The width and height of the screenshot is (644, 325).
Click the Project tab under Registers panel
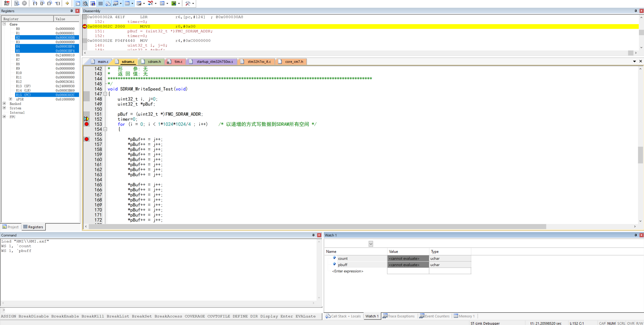point(11,227)
